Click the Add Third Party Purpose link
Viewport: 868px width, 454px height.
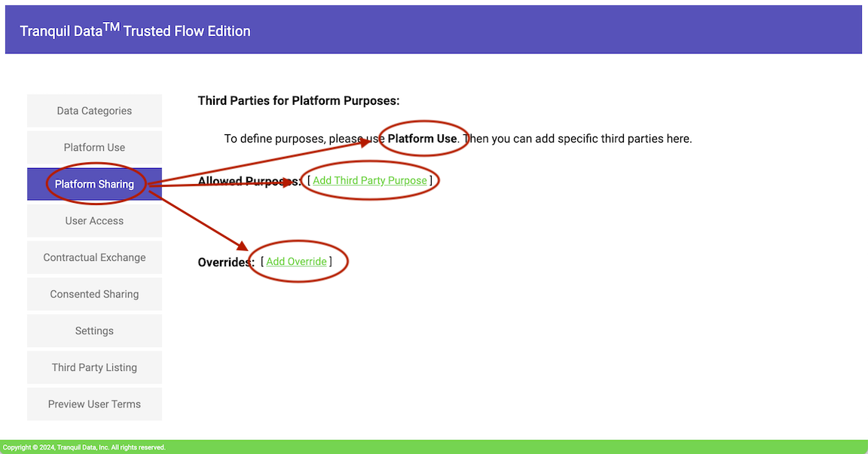click(x=370, y=180)
